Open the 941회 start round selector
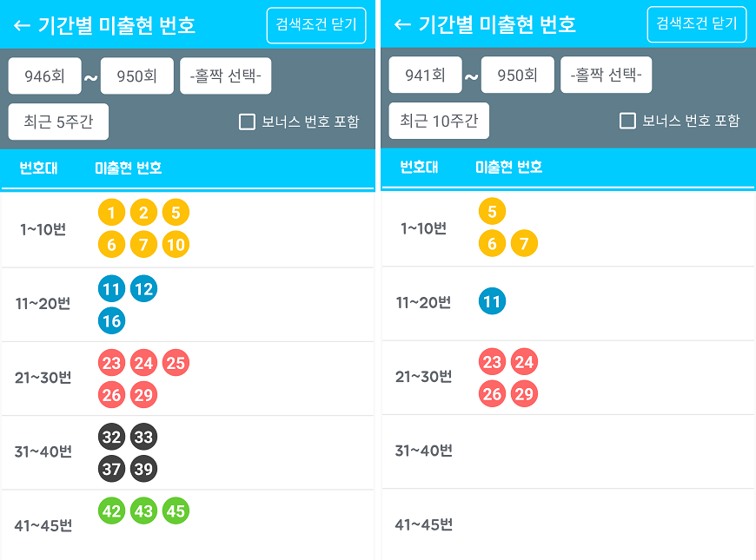 pos(425,76)
